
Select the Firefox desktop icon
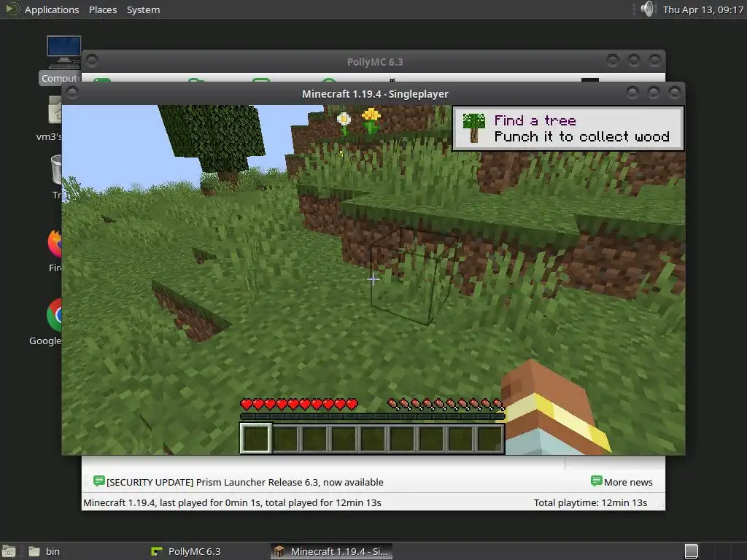click(x=55, y=250)
